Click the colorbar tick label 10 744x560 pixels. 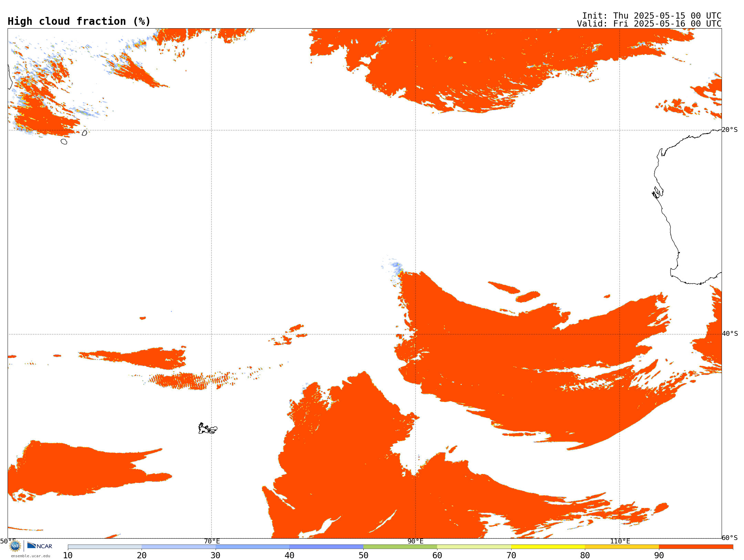pyautogui.click(x=68, y=556)
